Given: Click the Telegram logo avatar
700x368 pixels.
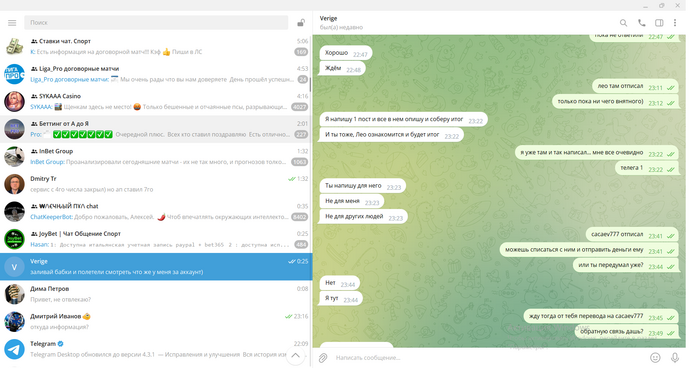Looking at the screenshot, I should click(14, 349).
